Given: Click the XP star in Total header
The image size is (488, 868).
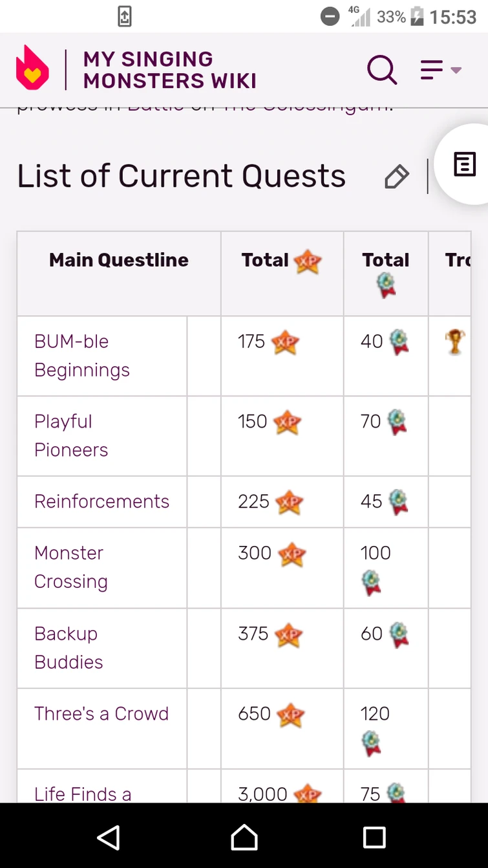Looking at the screenshot, I should [308, 261].
